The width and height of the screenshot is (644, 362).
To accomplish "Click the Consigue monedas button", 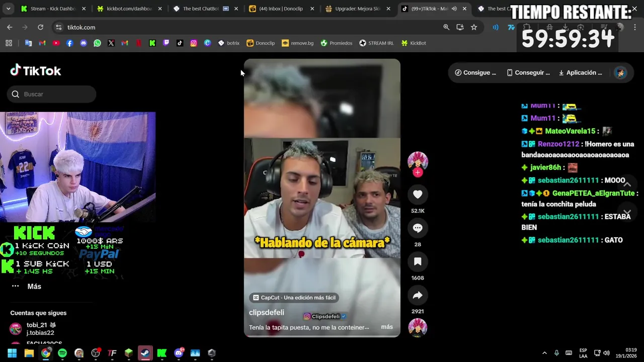I will tap(475, 72).
